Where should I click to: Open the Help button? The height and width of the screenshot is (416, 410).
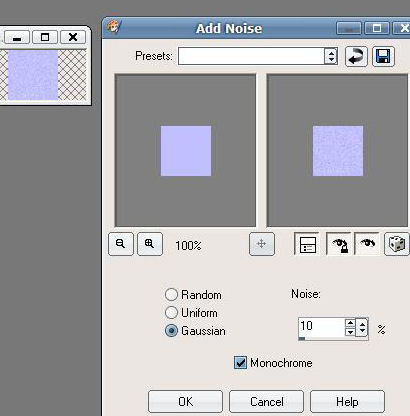(x=347, y=402)
